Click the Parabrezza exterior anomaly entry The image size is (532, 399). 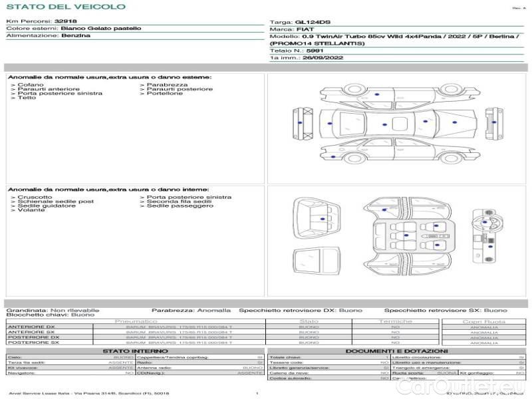[167, 85]
